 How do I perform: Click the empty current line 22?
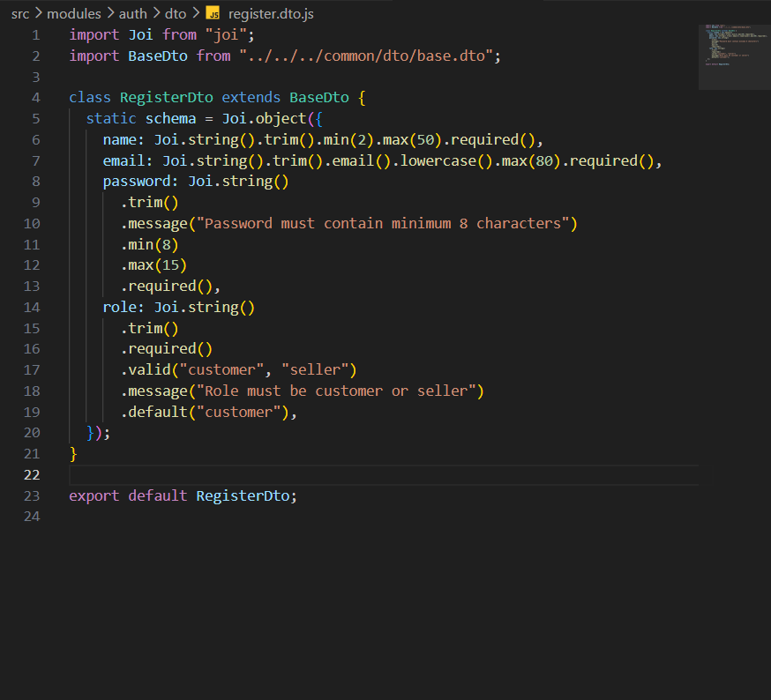(384, 475)
